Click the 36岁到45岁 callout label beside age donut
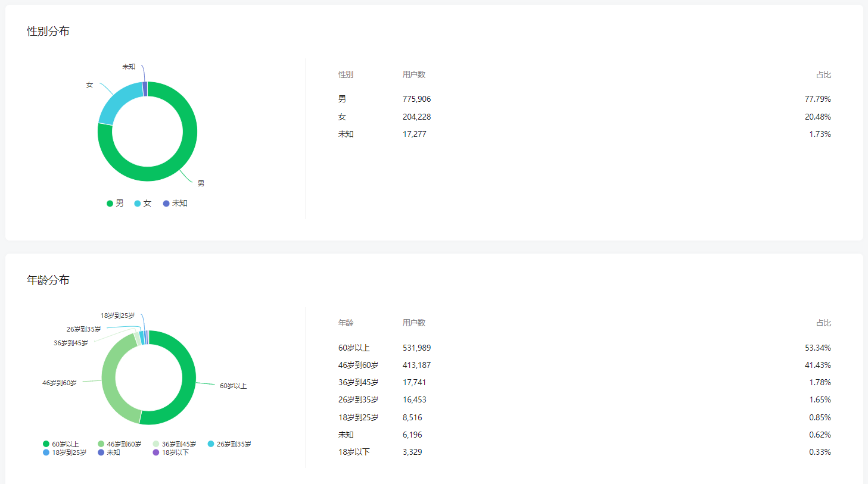 [x=71, y=343]
